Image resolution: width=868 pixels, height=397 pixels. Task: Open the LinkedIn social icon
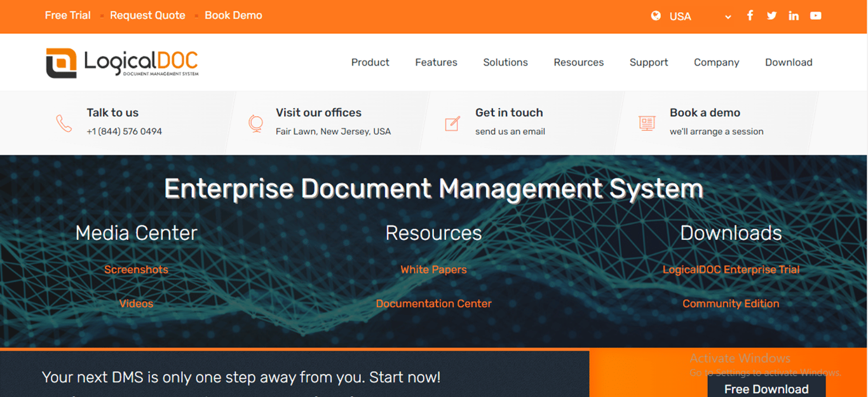(794, 15)
